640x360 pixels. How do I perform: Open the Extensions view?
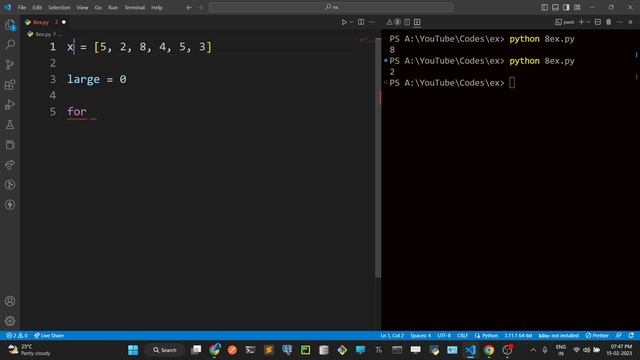(x=10, y=85)
